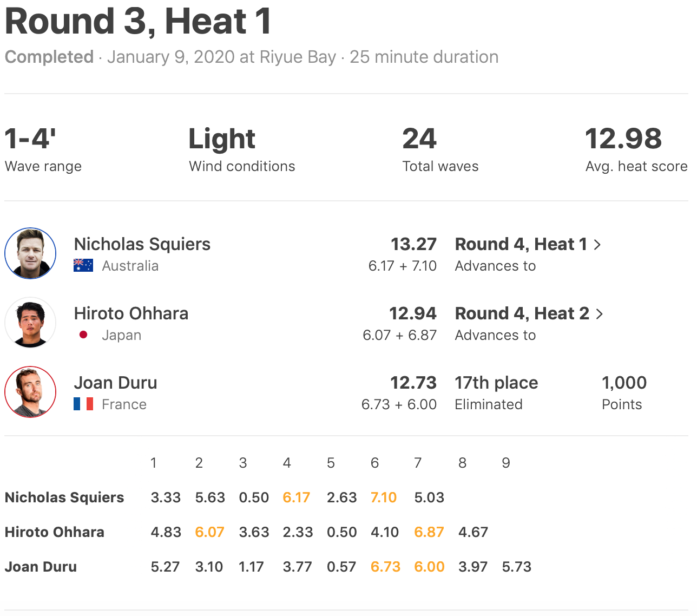Click chevron next to Round 4, Heat 2
The image size is (697, 616).
click(x=599, y=314)
